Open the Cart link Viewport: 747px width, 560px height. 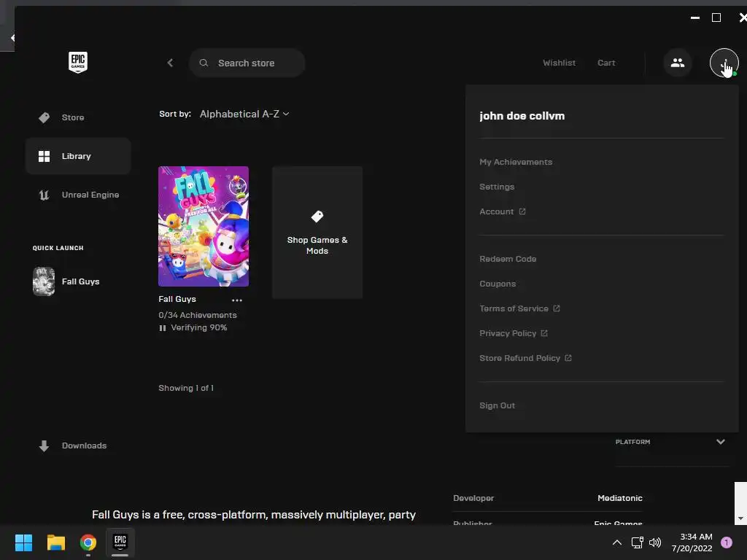(x=606, y=63)
